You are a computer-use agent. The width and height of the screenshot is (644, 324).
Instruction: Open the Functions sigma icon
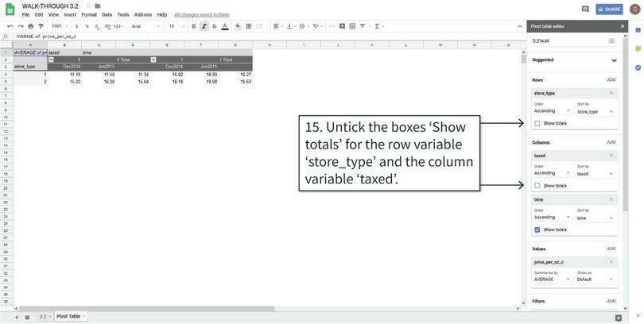tap(377, 26)
